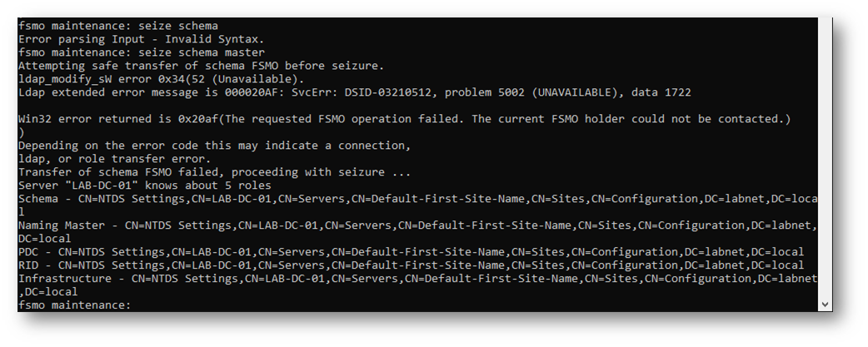Screen dimensions: 868x347
Task: Click 'Server "LAB-DC-01" knows about 5 roles'
Action: (x=144, y=185)
